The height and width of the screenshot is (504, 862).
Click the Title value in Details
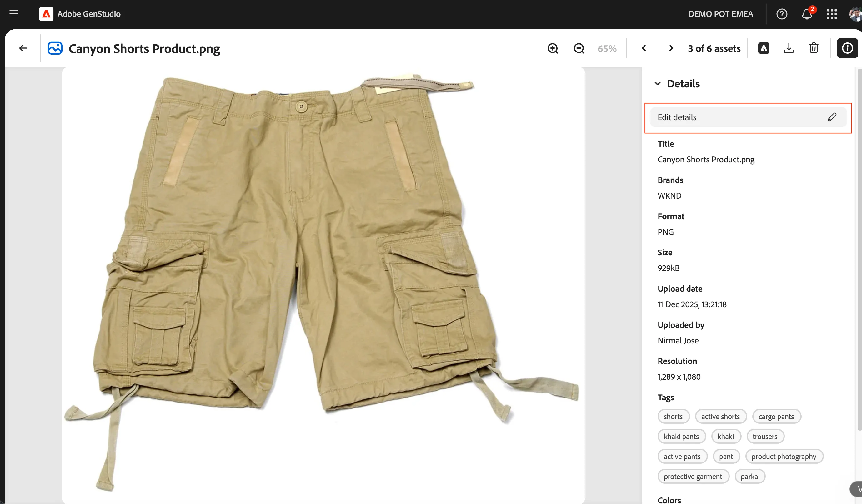tap(706, 160)
